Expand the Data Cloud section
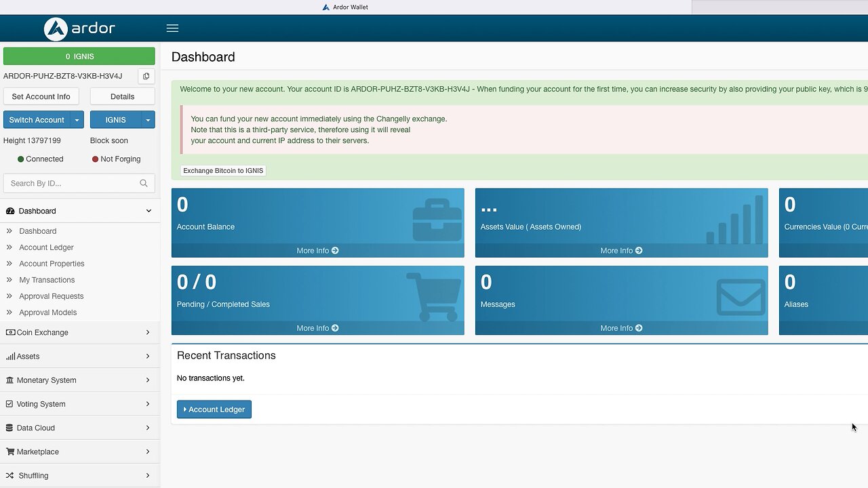 [148, 428]
